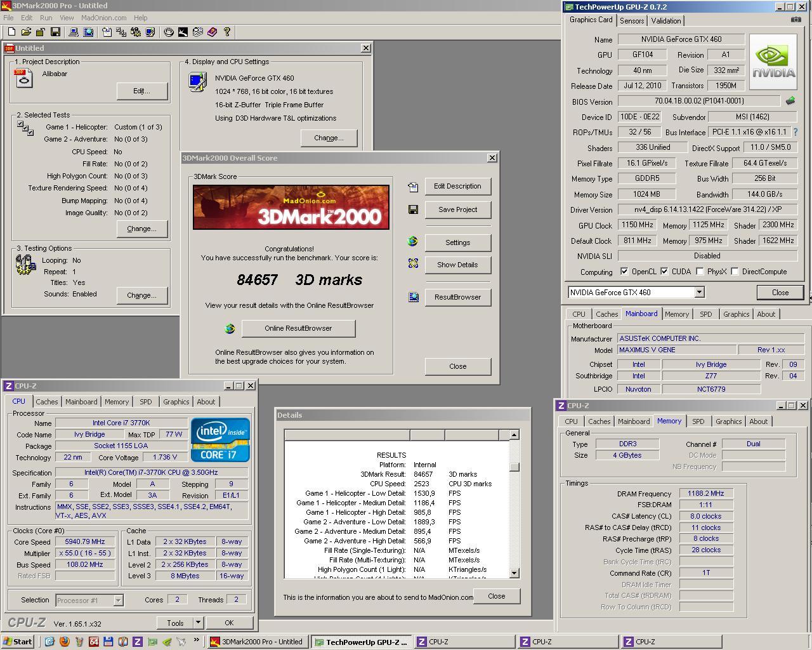
Task: Click the 3DMark2000 banner image
Action: (x=291, y=207)
